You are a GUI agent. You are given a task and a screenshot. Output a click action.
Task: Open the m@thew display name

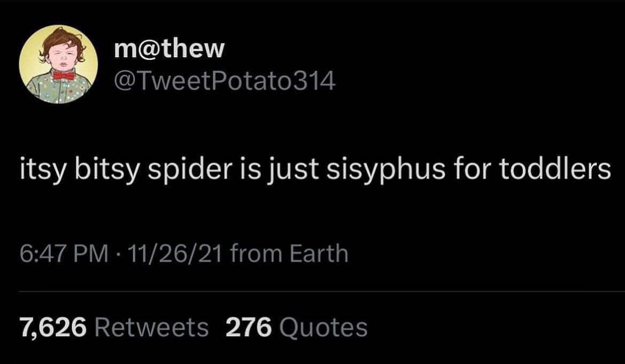click(169, 49)
